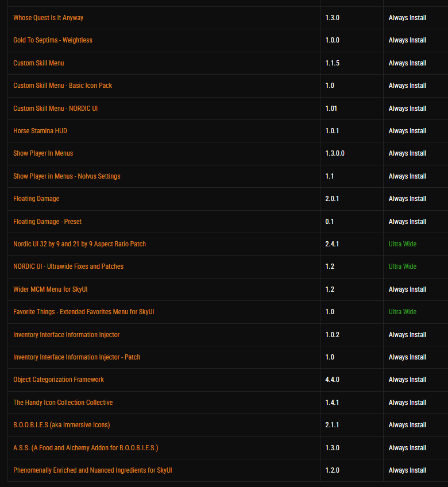
Task: Click the Floating Damage mod link
Action: [36, 199]
